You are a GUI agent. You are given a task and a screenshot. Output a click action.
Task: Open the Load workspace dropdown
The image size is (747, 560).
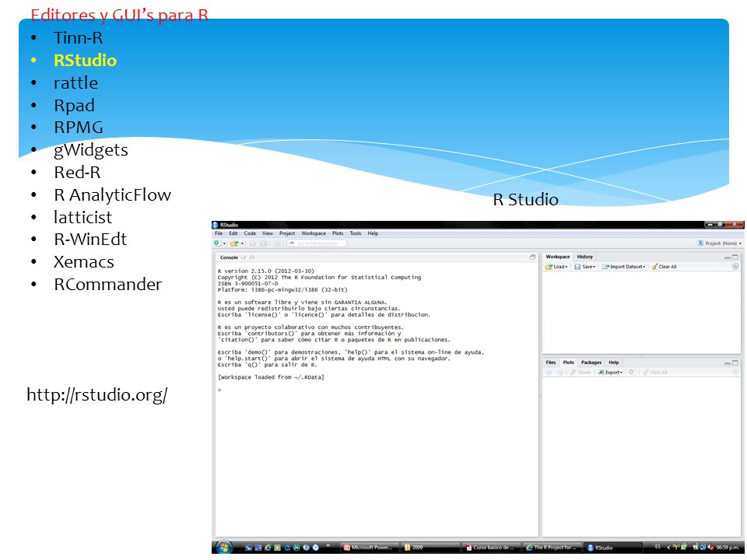point(556,267)
